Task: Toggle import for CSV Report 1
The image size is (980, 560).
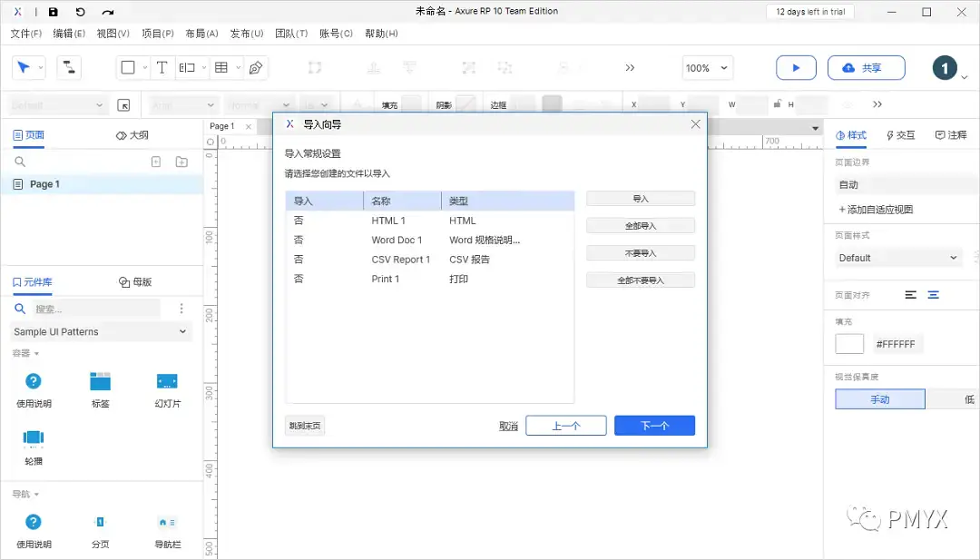Action: tap(299, 259)
